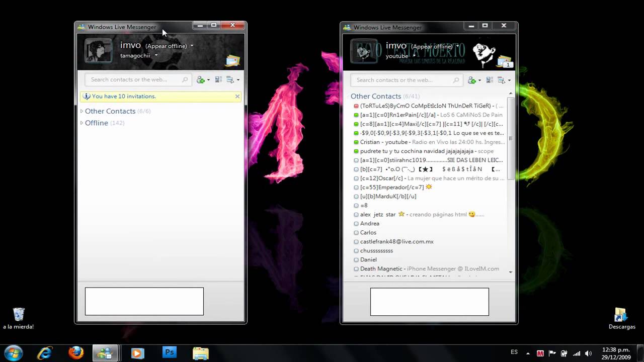Screen dimensions: 644x362
Task: Open add-contact dropdown arrow in youtube window
Action: point(479,80)
